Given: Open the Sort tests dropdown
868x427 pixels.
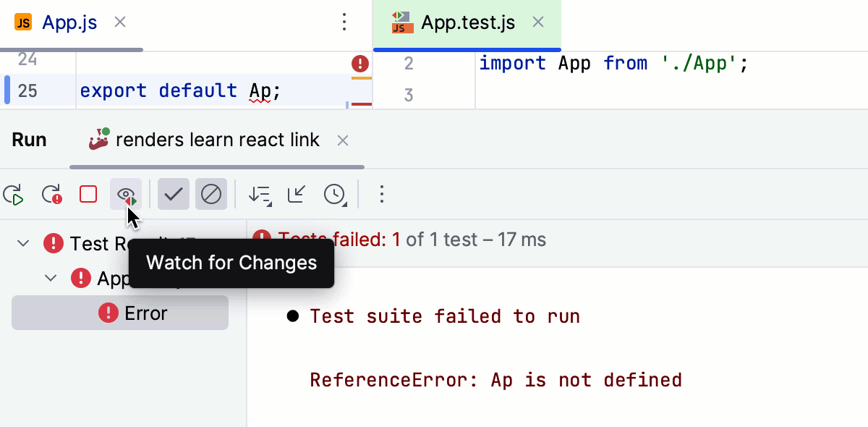Looking at the screenshot, I should point(259,195).
